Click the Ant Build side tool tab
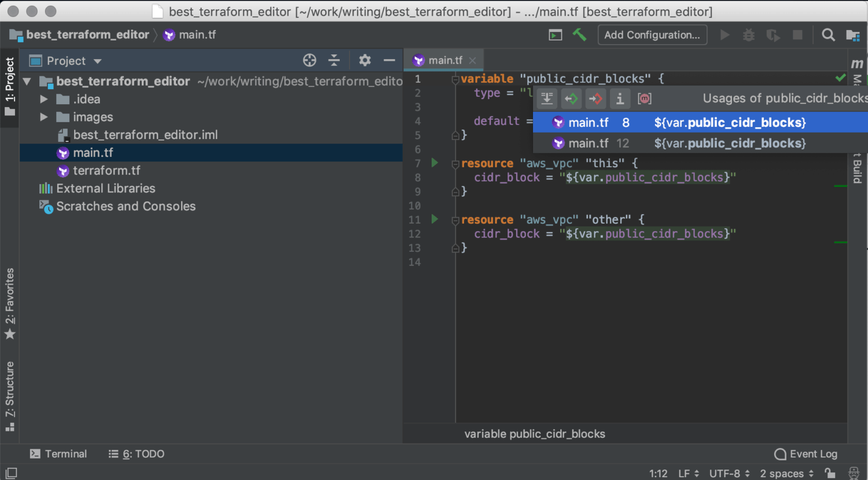Screen dimensions: 868x480 [x=857, y=168]
